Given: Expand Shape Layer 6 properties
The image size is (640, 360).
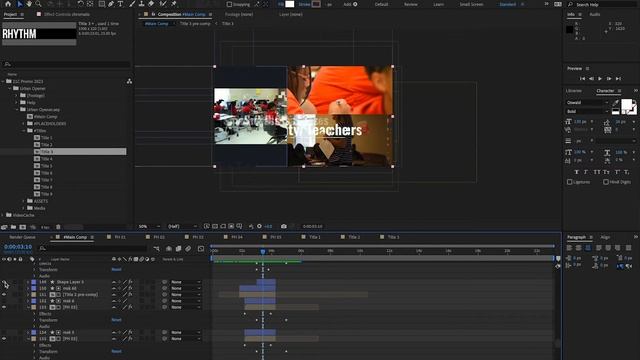Looking at the screenshot, I should tap(28, 282).
